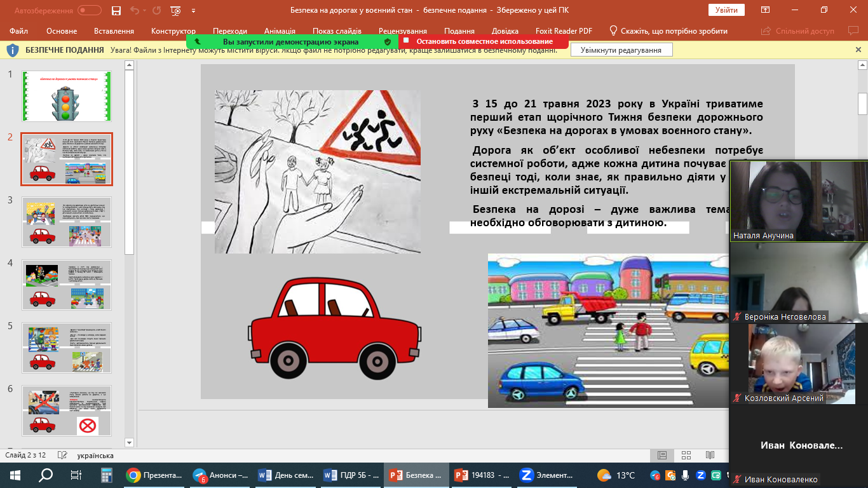The height and width of the screenshot is (488, 868).
Task: Switch to the Вставлення tab
Action: click(114, 31)
